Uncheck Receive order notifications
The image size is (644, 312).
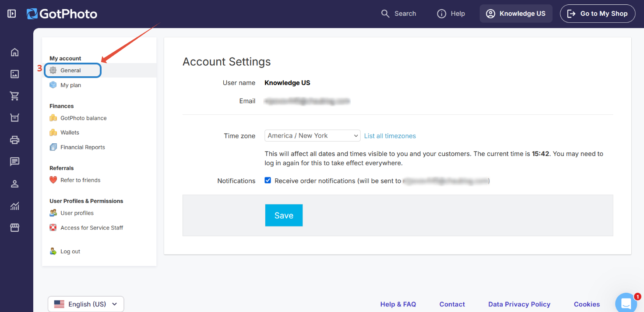pos(268,181)
